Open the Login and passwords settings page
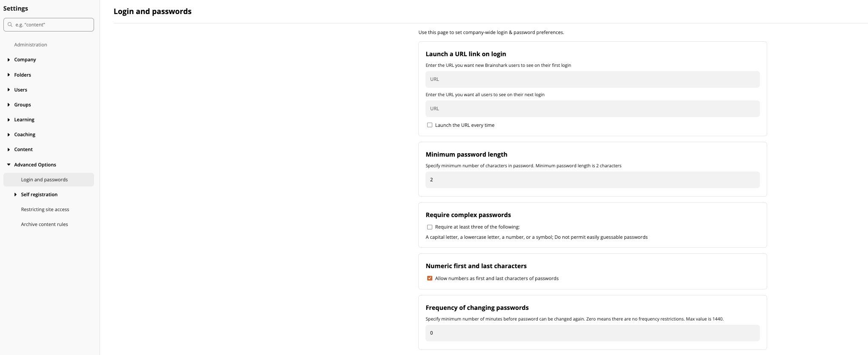This screenshot has height=355, width=868. 45,179
